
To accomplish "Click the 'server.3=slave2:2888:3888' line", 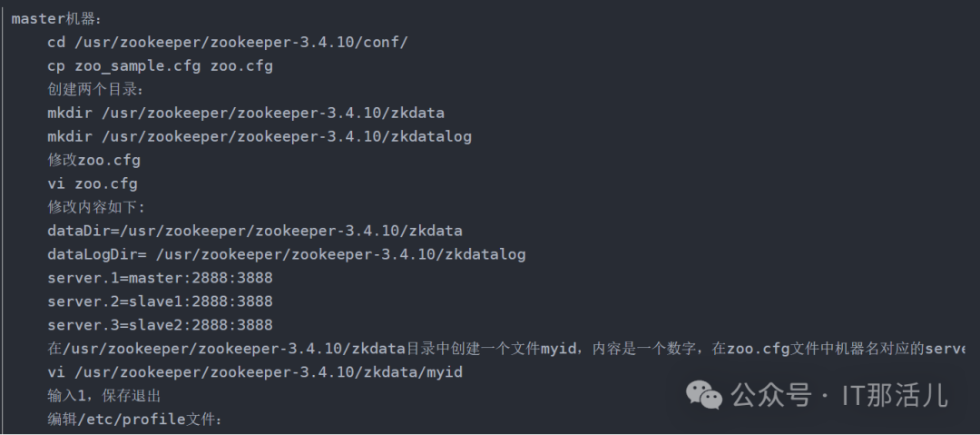I will [160, 325].
